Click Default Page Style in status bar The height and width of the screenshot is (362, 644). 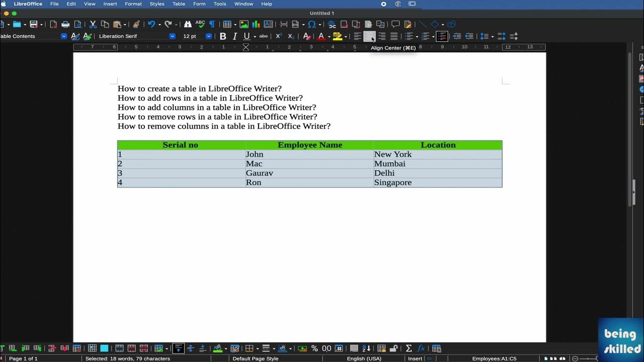pyautogui.click(x=256, y=358)
